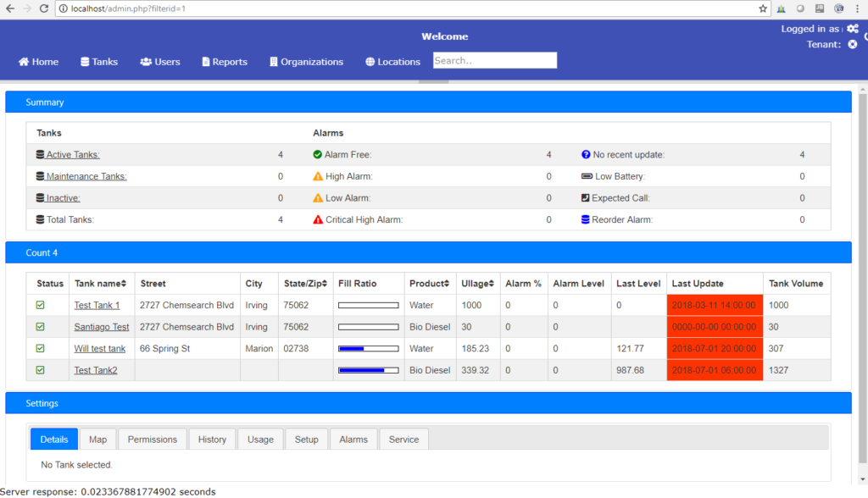Click the High Alarm warning icon

(x=318, y=176)
